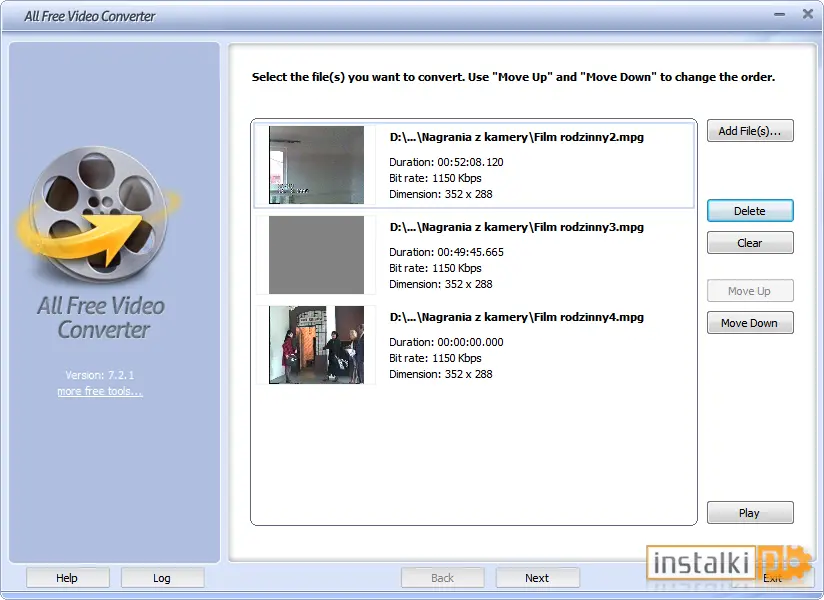This screenshot has width=824, height=600.
Task: Click the All Free Video Converter title text
Action: [x=90, y=16]
